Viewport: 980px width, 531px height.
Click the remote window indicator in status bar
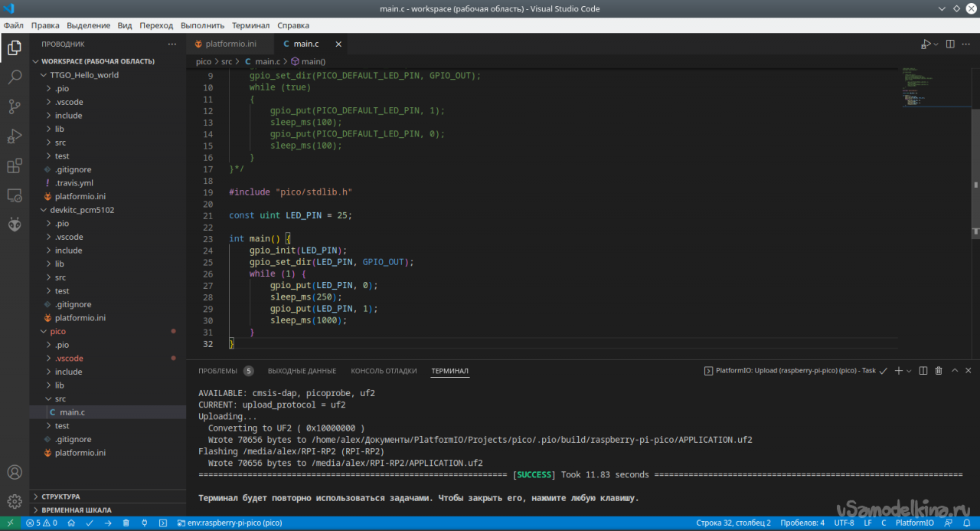pos(9,523)
